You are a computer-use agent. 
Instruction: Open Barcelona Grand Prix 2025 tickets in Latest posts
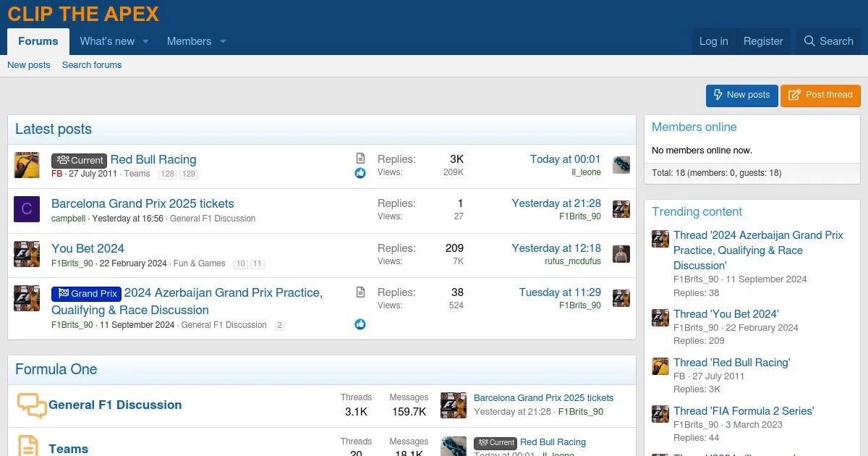(x=142, y=203)
